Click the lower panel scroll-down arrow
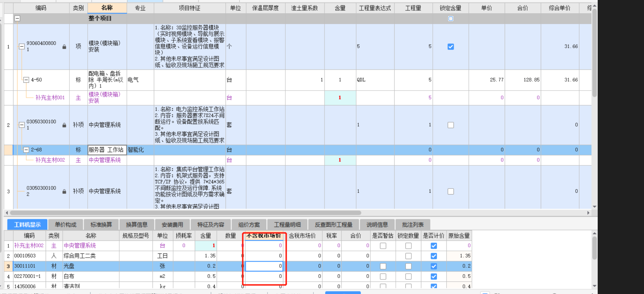The image size is (644, 294). [594, 286]
